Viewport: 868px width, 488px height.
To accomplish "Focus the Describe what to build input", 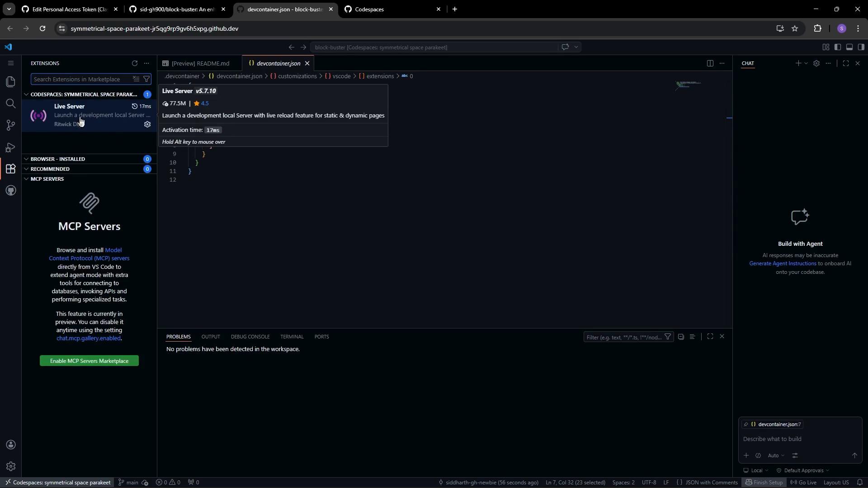I will (800, 439).
